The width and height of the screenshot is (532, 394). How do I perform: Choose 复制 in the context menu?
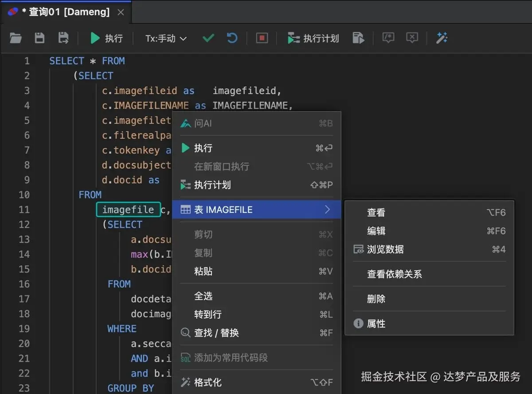pyautogui.click(x=256, y=253)
